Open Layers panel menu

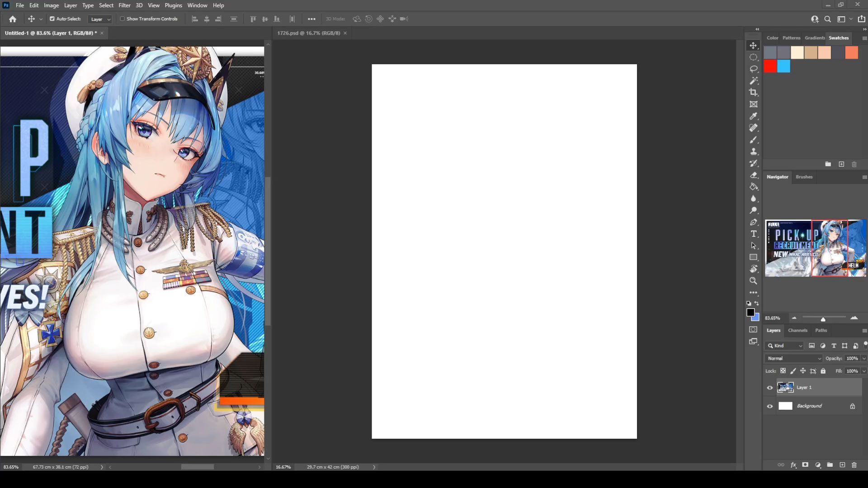point(864,331)
